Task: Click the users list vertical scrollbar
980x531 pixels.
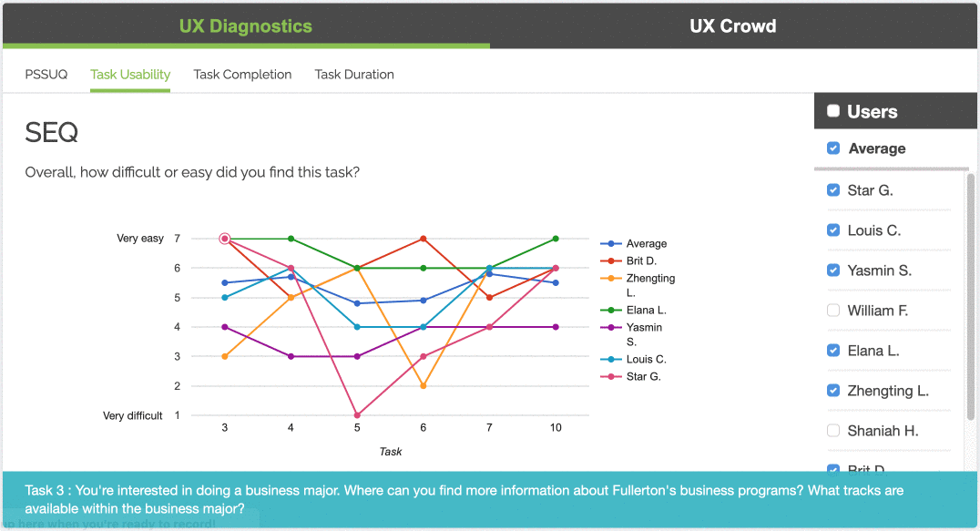Action: pos(971,297)
